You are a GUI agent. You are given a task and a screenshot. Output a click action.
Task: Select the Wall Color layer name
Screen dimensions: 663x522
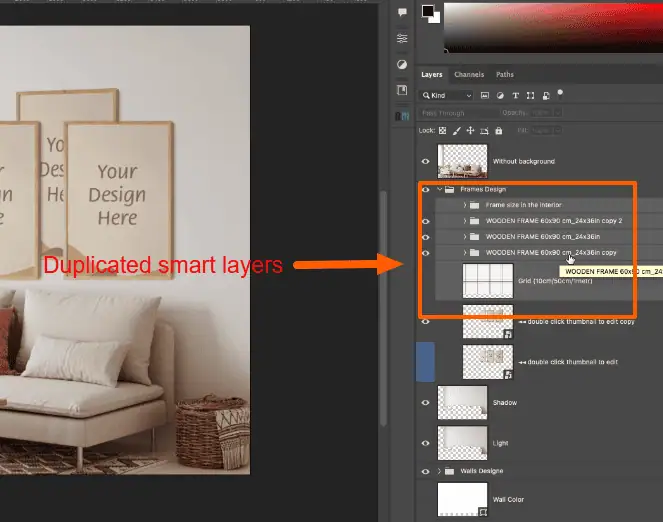click(x=510, y=499)
